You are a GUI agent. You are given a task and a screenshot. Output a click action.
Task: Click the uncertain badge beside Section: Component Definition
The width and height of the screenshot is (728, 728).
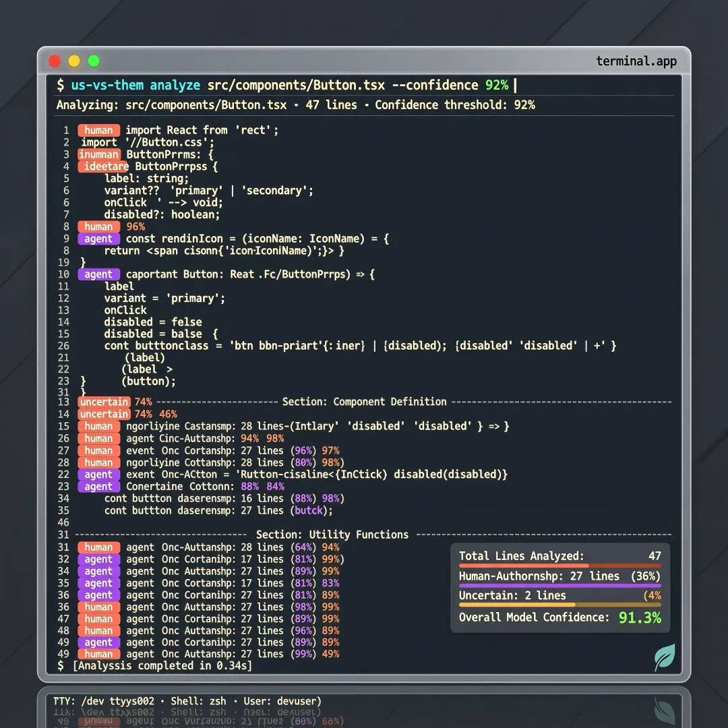(x=104, y=402)
